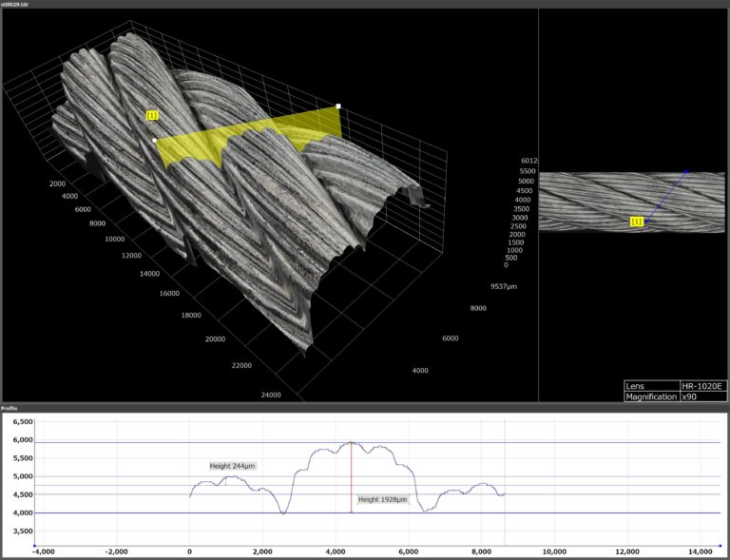Click the '6012' height scale value
Image resolution: width=730 pixels, height=560 pixels.
[x=529, y=161]
